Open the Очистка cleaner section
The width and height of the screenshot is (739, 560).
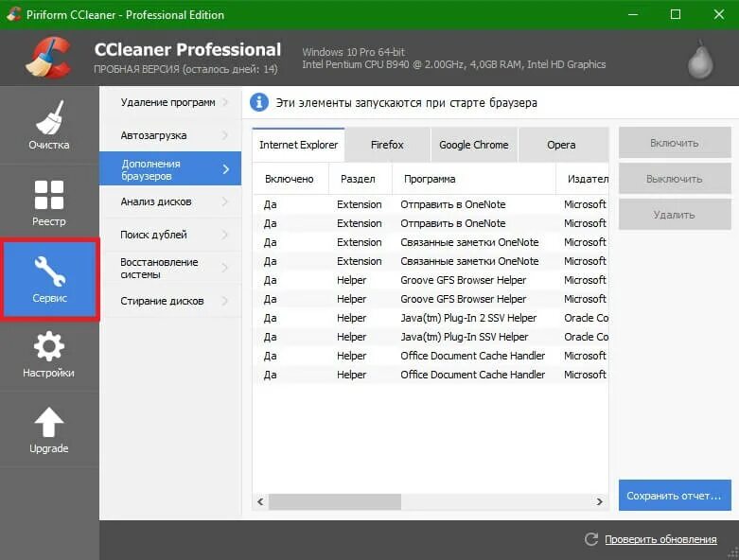tap(49, 125)
